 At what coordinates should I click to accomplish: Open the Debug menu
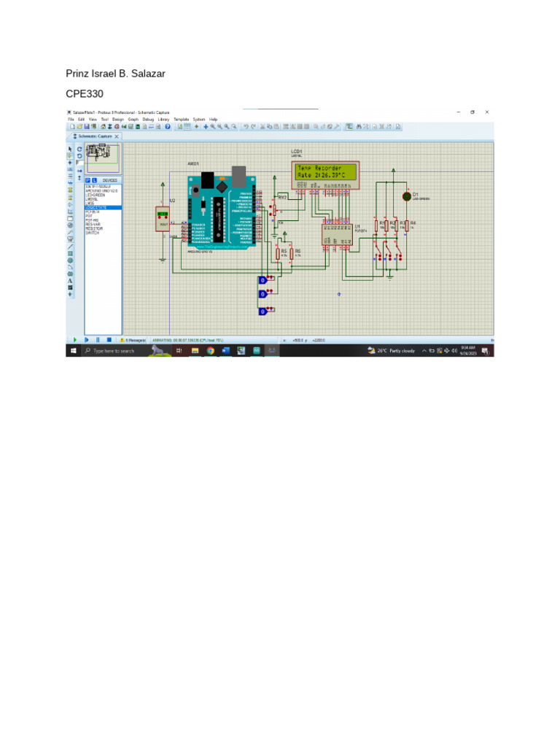(x=148, y=119)
